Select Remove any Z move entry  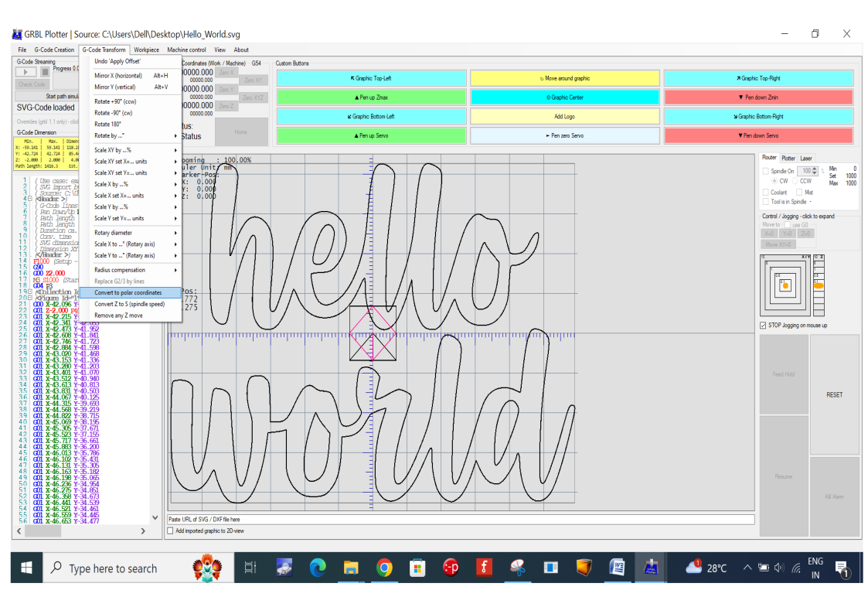pyautogui.click(x=131, y=316)
